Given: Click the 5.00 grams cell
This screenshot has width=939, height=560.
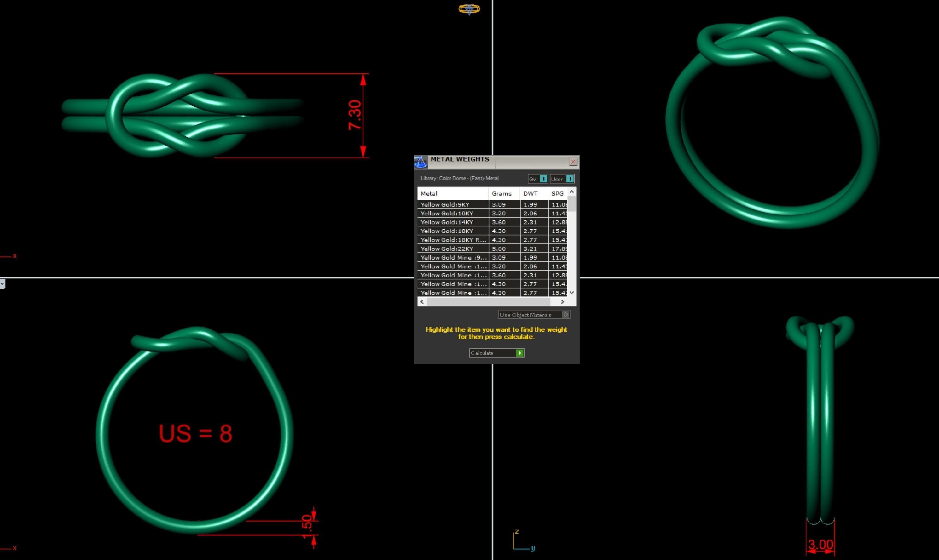Looking at the screenshot, I should 504,249.
